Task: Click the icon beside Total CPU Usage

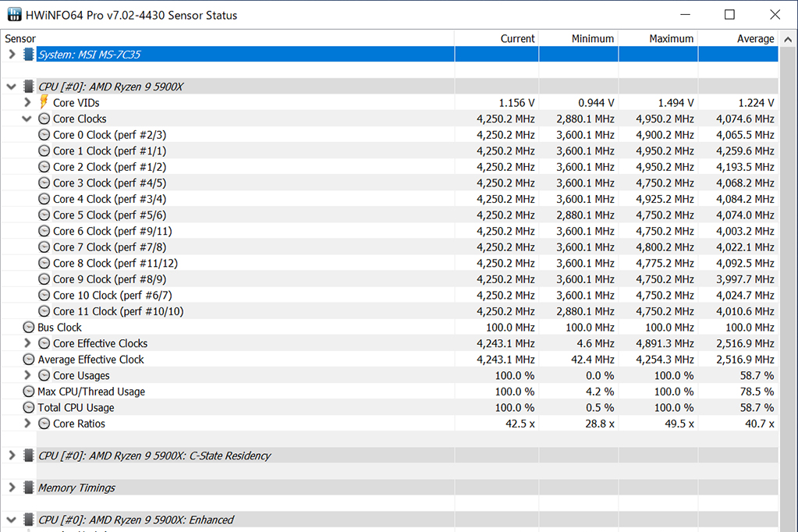Action: click(x=29, y=408)
